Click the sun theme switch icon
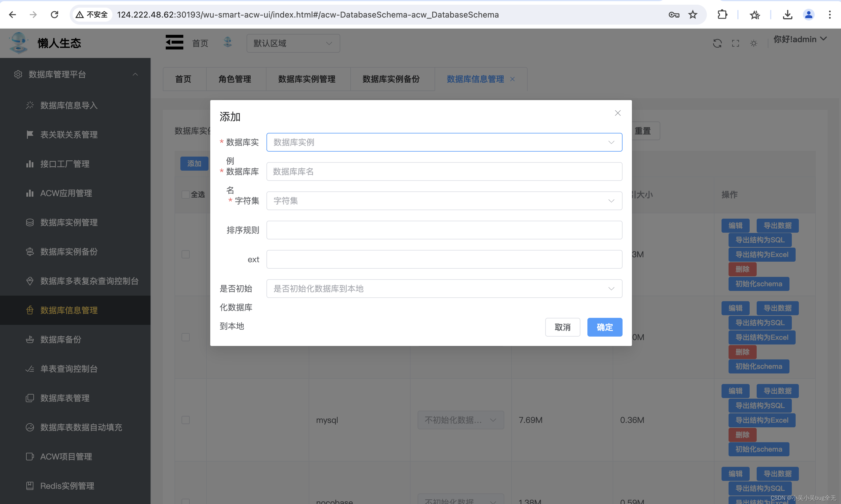The image size is (841, 504). (754, 43)
